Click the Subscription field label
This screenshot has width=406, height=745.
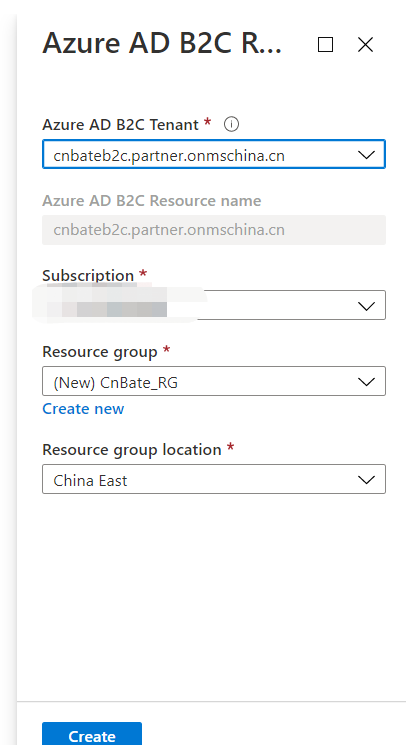pyautogui.click(x=88, y=275)
